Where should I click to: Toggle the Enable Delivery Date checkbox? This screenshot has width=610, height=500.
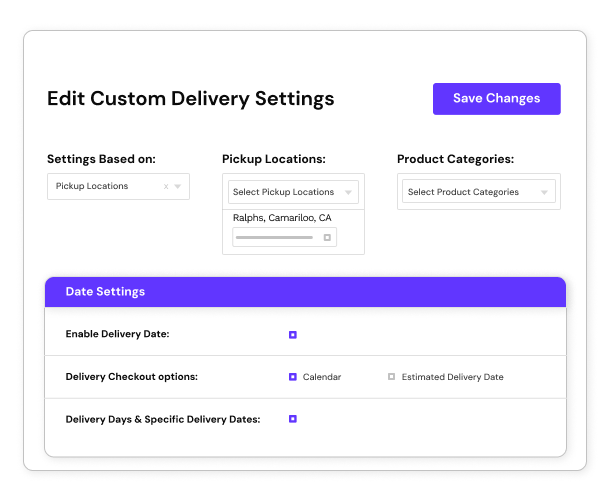coord(293,335)
